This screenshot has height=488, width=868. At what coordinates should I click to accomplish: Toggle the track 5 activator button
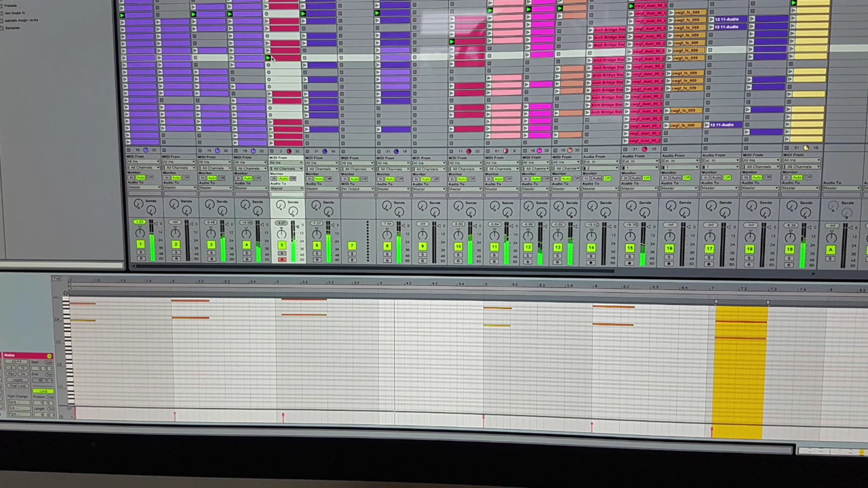(281, 245)
